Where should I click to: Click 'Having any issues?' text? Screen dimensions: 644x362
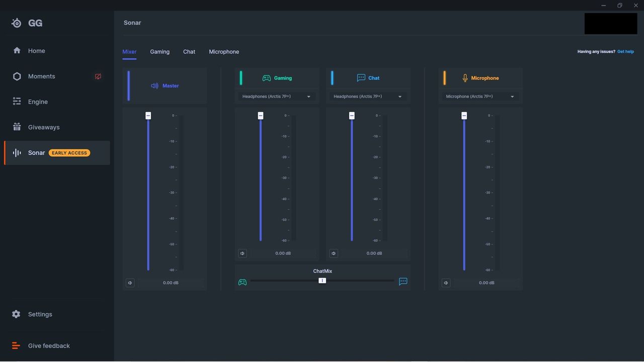pyautogui.click(x=596, y=52)
